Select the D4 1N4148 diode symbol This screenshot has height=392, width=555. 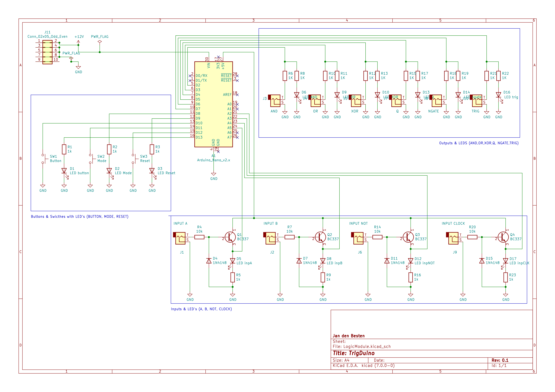209,261
